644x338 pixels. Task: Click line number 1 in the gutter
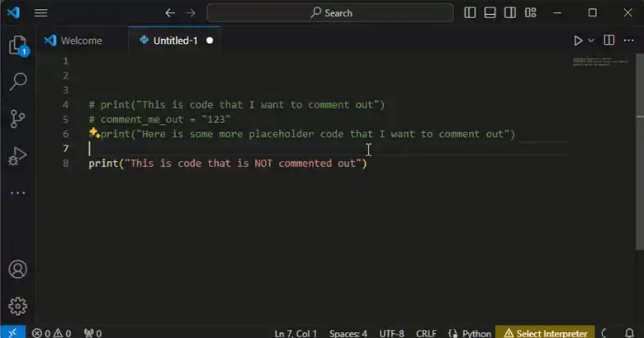(x=66, y=61)
